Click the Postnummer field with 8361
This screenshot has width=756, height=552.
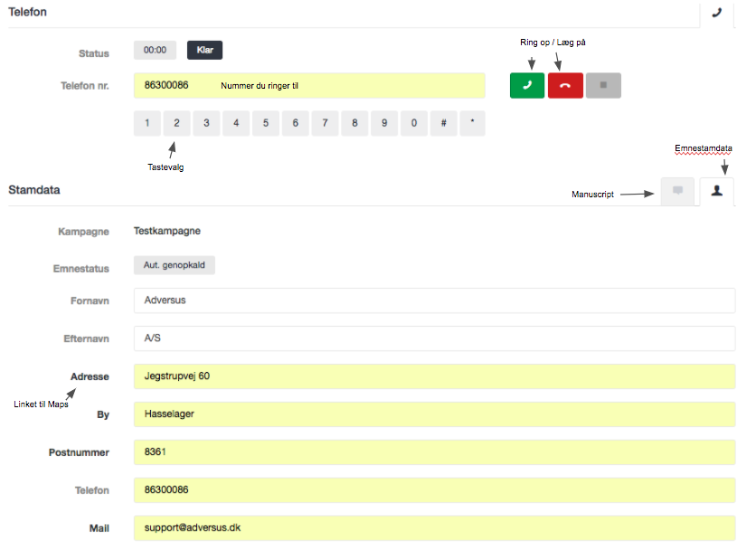pyautogui.click(x=434, y=452)
